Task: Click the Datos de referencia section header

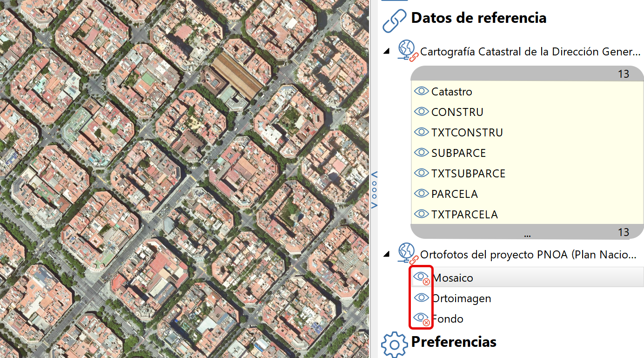Action: click(x=478, y=18)
